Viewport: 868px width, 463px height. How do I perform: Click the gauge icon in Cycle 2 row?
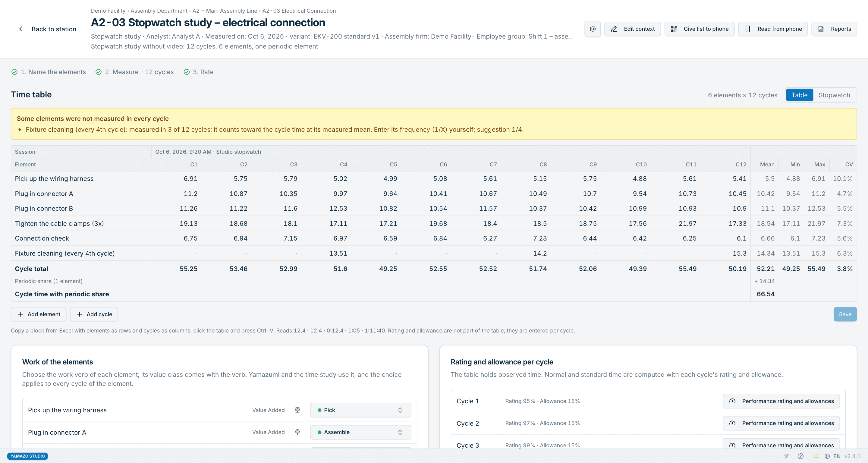pyautogui.click(x=732, y=423)
